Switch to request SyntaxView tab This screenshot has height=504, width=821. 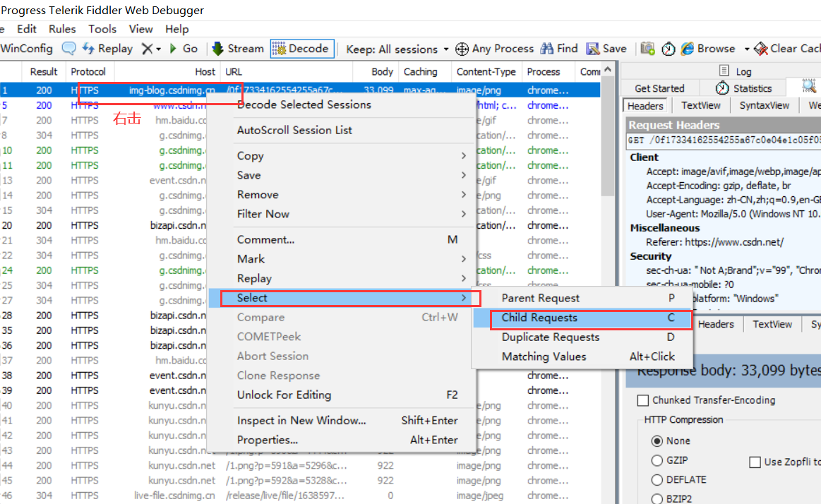click(x=764, y=106)
